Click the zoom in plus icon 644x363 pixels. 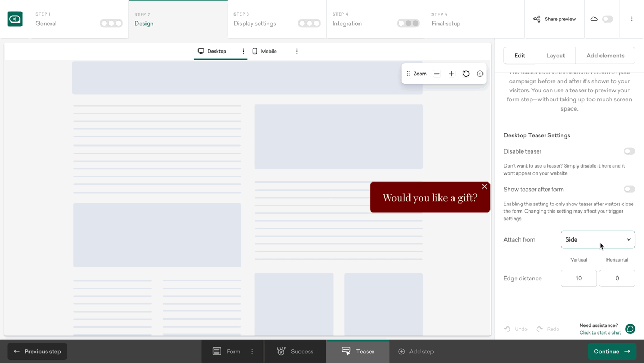(451, 74)
